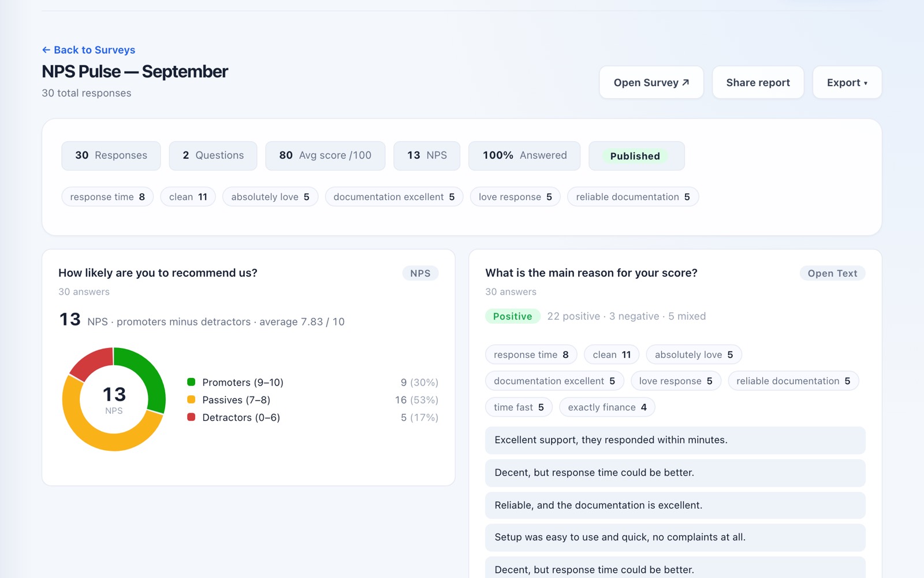
Task: Click heading 'How likely are you to recommend us?'
Action: click(158, 273)
